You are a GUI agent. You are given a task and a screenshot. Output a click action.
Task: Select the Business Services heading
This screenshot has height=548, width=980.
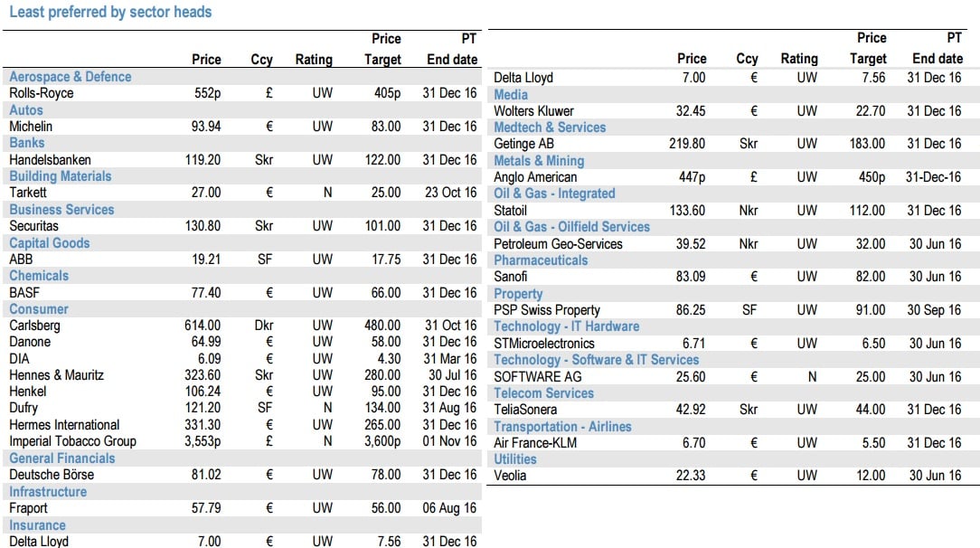pyautogui.click(x=61, y=209)
